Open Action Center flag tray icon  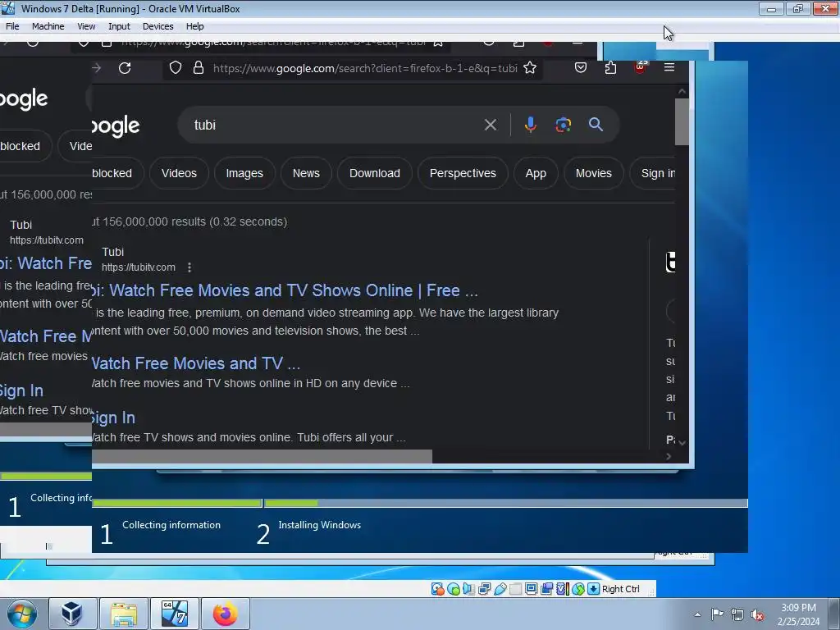[x=717, y=614]
